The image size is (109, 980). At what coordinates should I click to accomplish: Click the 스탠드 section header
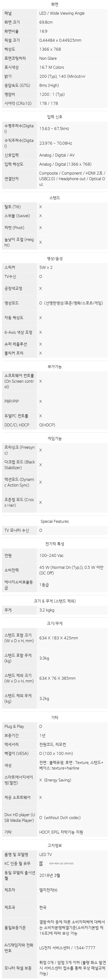tap(55, 198)
